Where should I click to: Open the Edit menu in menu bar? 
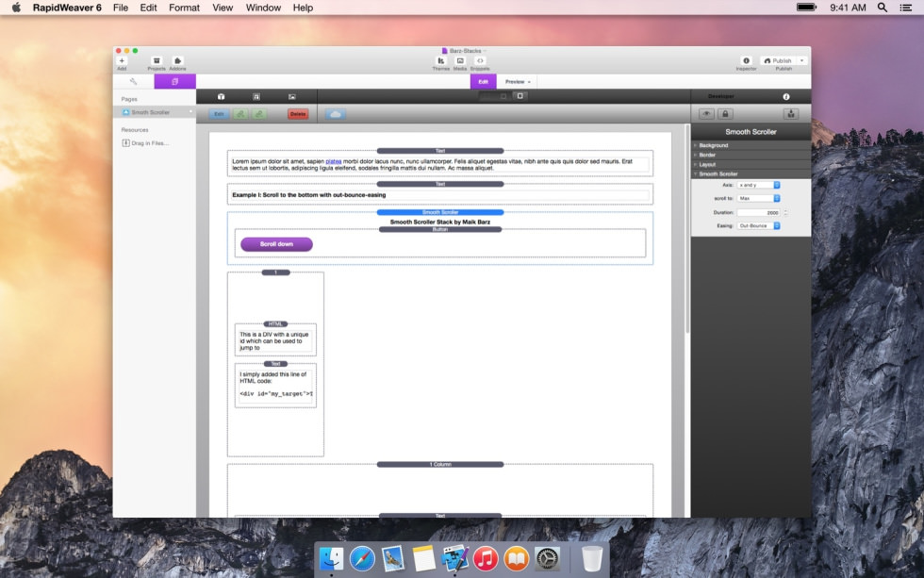pyautogui.click(x=149, y=8)
